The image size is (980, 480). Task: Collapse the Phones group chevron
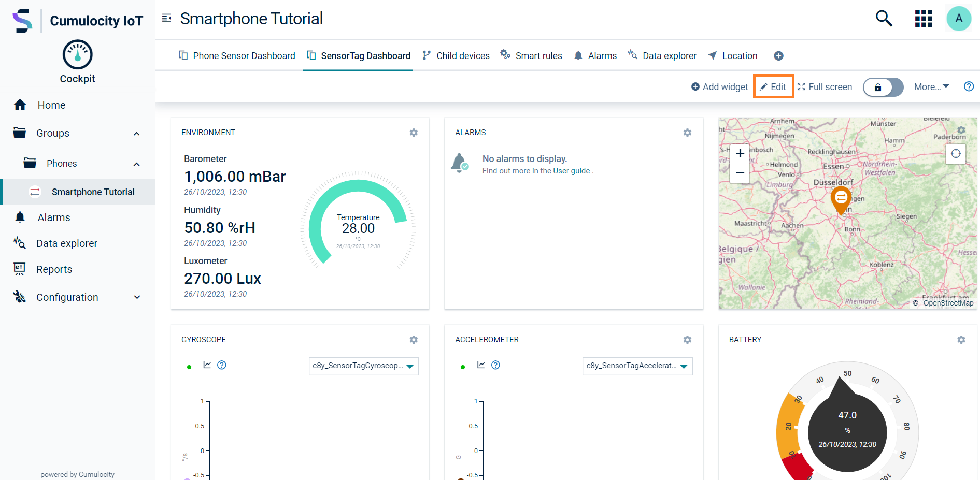(x=137, y=164)
